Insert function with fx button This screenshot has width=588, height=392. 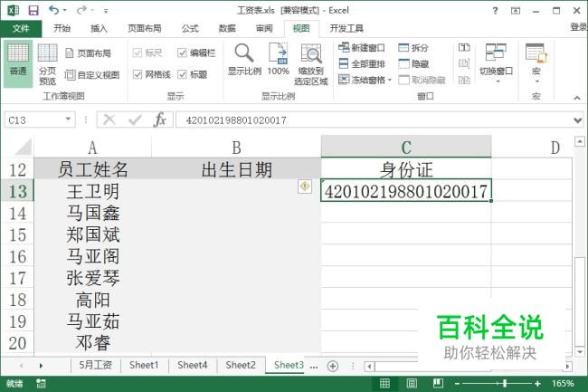(160, 120)
